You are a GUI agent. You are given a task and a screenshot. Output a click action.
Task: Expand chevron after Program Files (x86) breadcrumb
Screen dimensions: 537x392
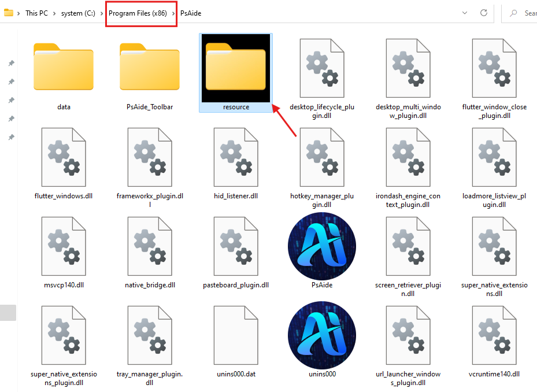click(174, 13)
